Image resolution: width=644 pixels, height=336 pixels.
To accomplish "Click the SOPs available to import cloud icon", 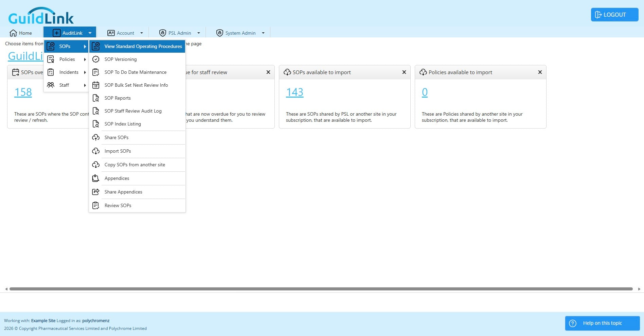I will pos(287,72).
